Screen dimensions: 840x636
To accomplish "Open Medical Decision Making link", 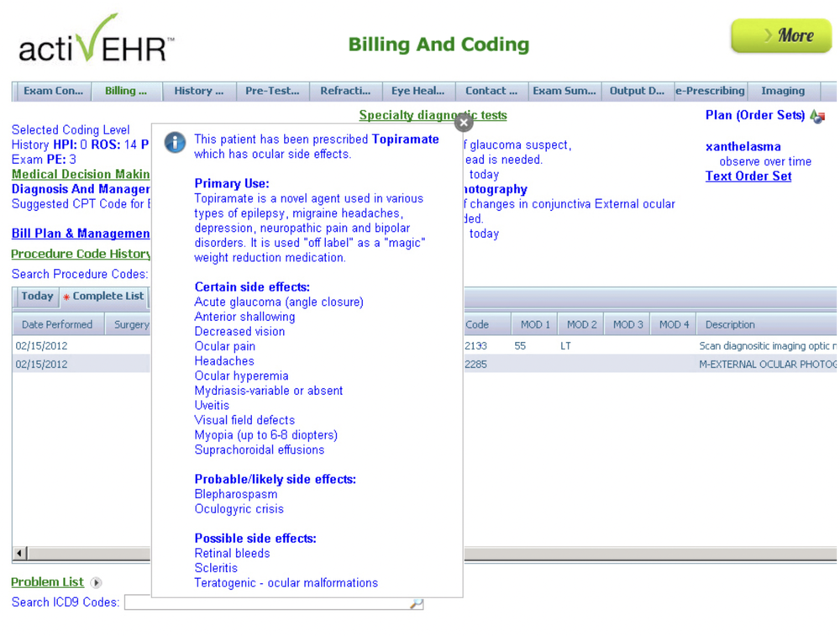I will point(81,174).
